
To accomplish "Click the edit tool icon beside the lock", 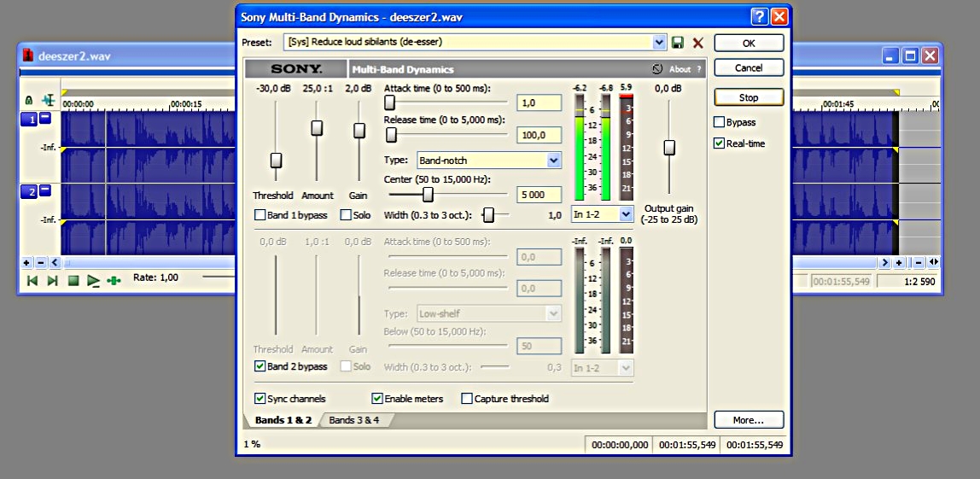I will point(48,99).
